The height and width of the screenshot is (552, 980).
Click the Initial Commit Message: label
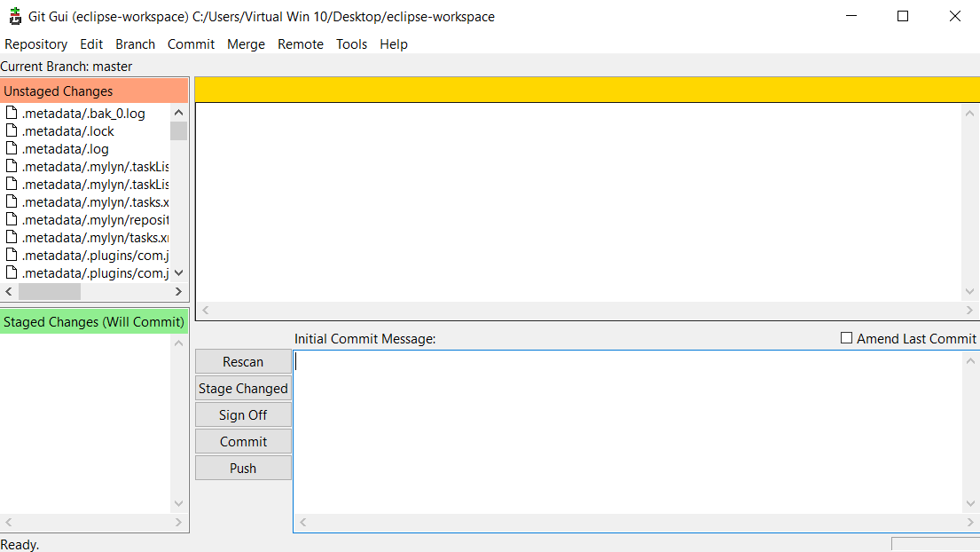(365, 339)
